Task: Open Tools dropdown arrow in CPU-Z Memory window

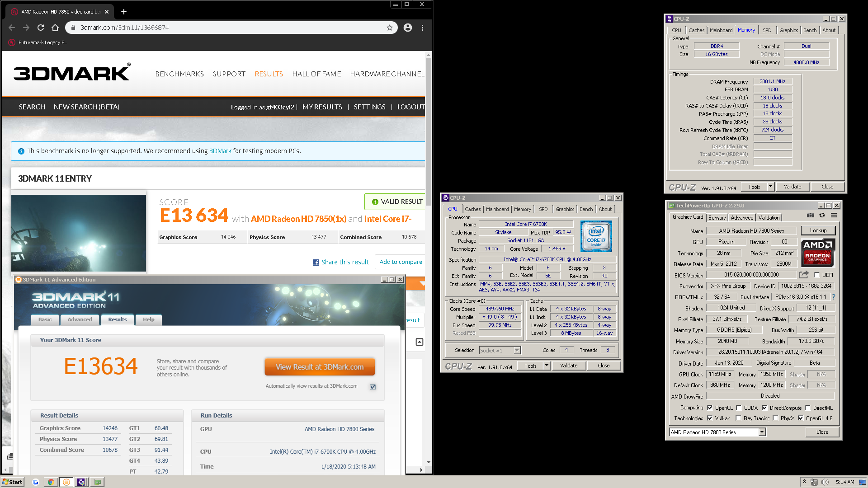Action: pos(771,186)
